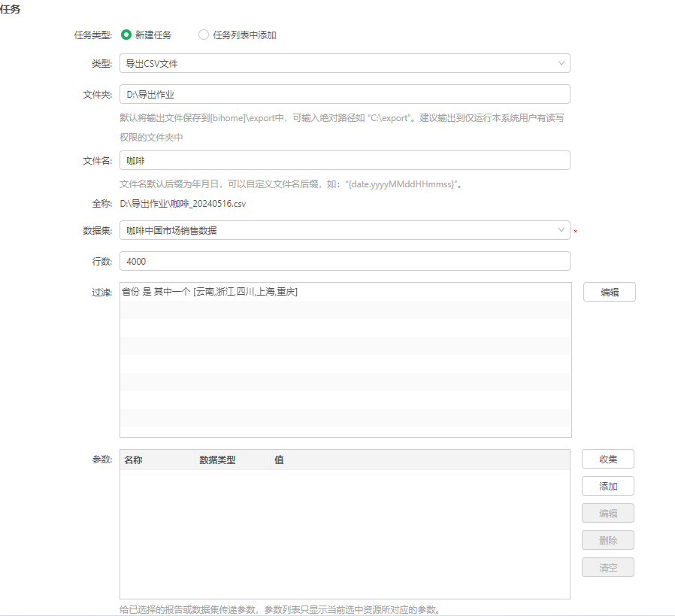Click the chevron arrow of the 类型 combo box
Screen dimensions: 675x616
pyautogui.click(x=561, y=63)
